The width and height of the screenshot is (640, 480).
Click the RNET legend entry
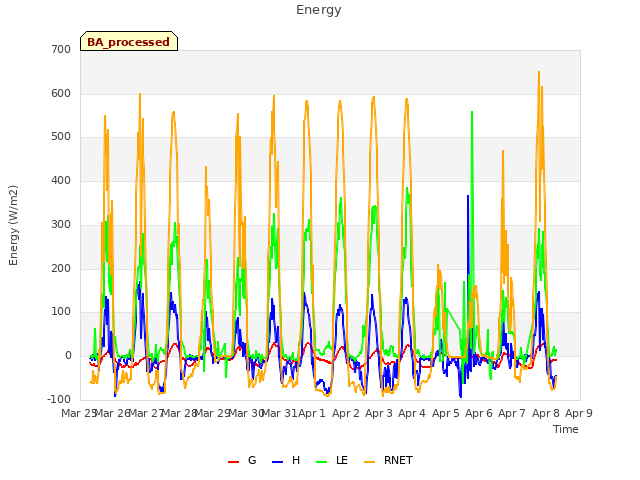click(x=388, y=460)
